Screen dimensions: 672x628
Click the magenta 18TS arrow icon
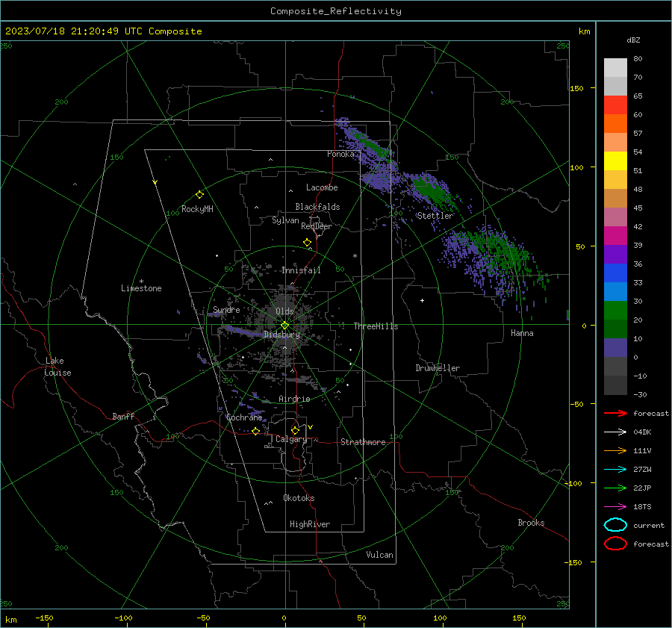click(615, 507)
